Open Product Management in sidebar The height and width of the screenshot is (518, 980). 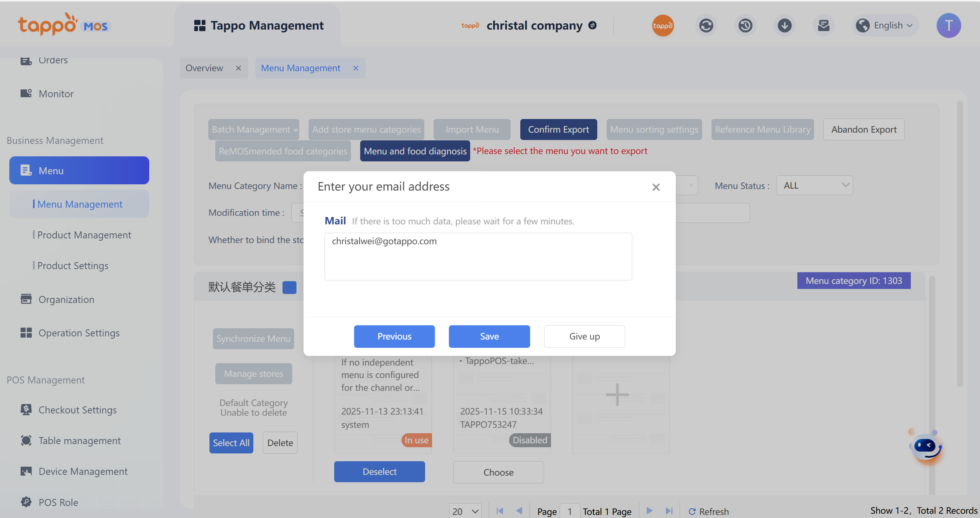(84, 235)
